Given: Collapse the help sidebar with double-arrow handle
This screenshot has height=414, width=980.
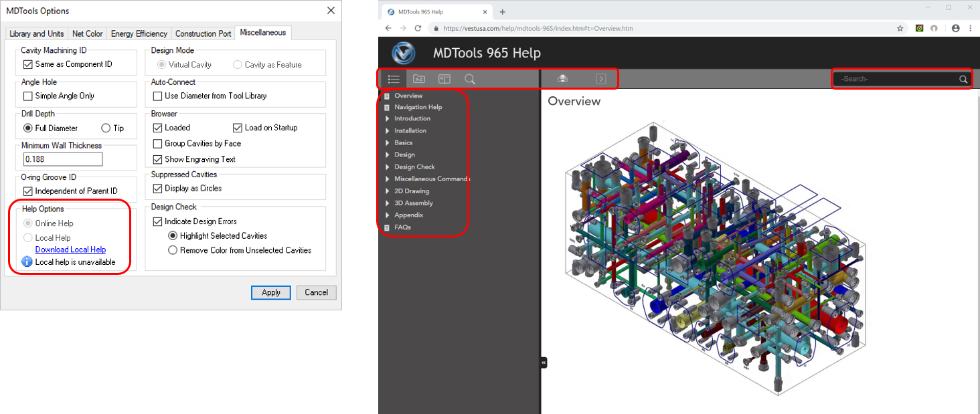Looking at the screenshot, I should pos(544,362).
